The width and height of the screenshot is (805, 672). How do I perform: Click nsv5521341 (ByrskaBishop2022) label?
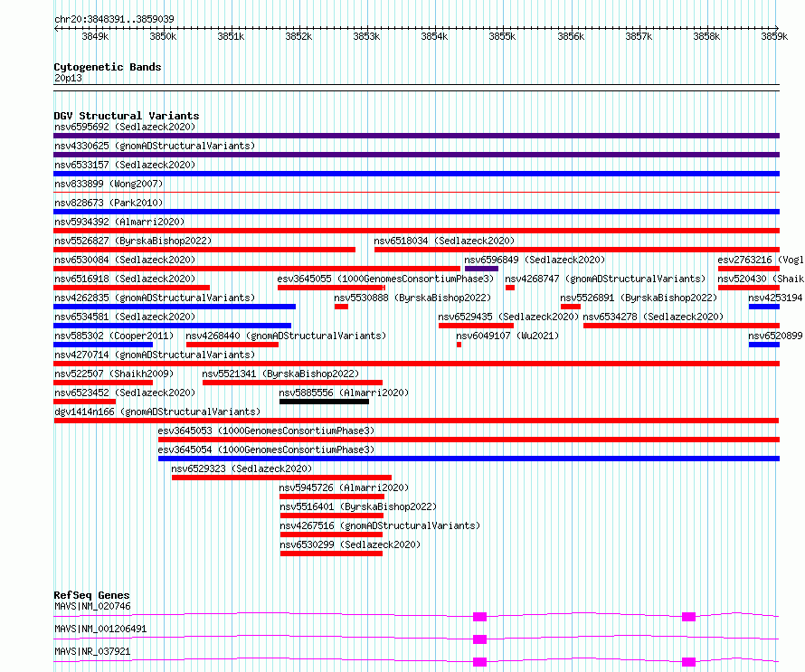280,374
